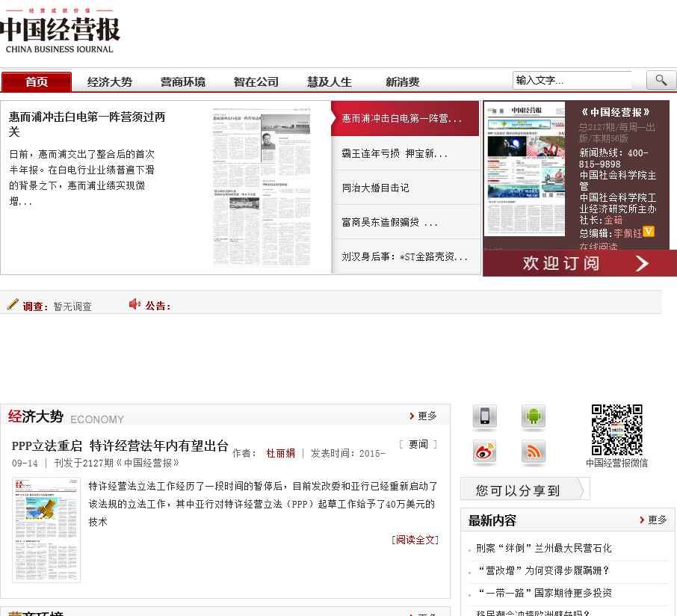Click the 中国经营报微信 QR code
Viewport: 677px width, 616px height.
tap(616, 430)
